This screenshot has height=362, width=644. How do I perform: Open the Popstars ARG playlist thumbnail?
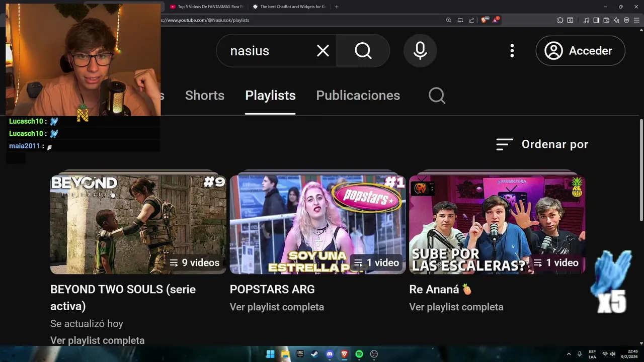click(317, 224)
